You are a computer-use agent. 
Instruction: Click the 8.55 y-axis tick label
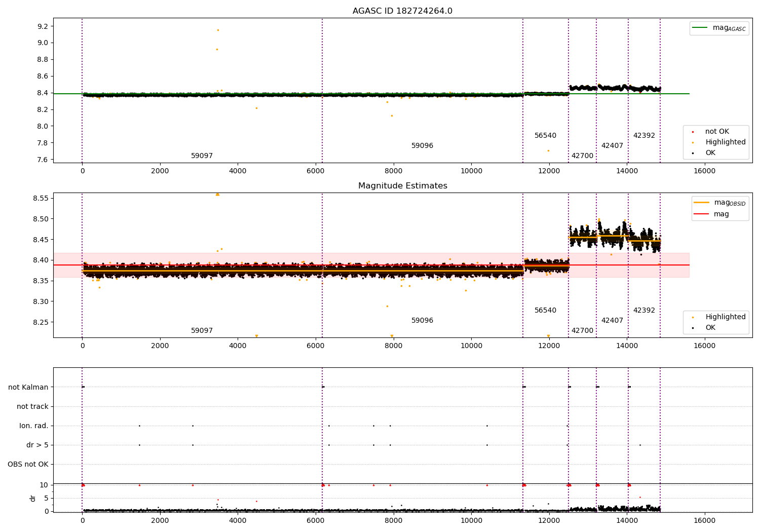coord(41,198)
